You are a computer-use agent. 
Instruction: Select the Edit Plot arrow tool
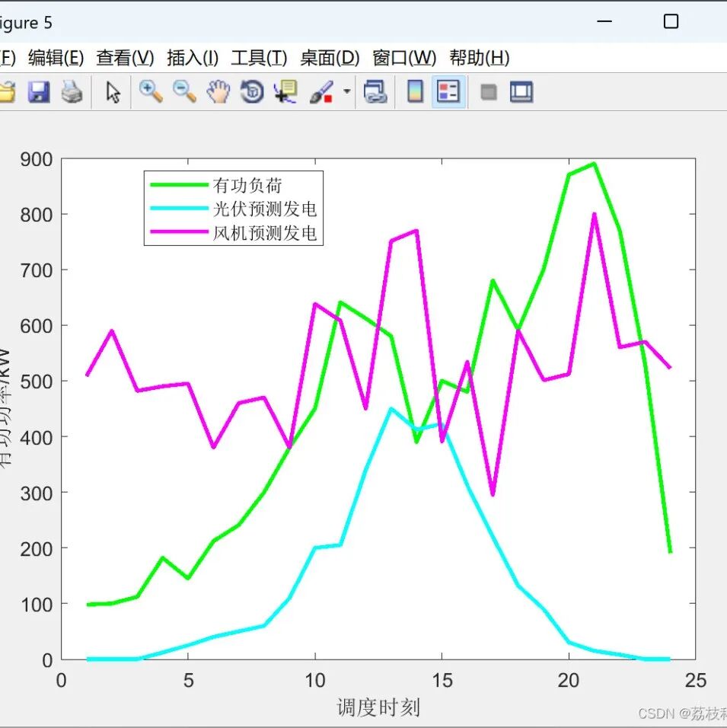(113, 92)
